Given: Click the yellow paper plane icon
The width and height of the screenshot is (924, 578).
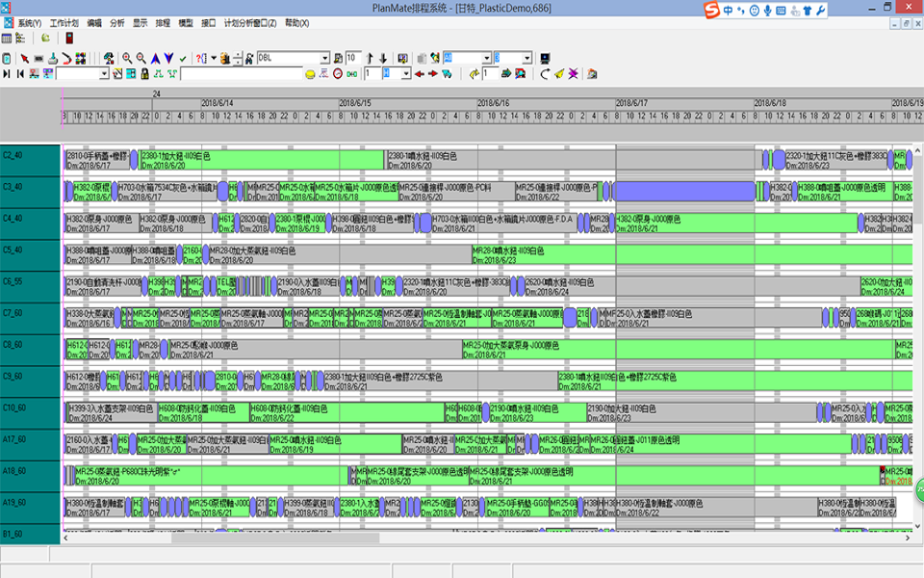Looking at the screenshot, I should pos(558,74).
